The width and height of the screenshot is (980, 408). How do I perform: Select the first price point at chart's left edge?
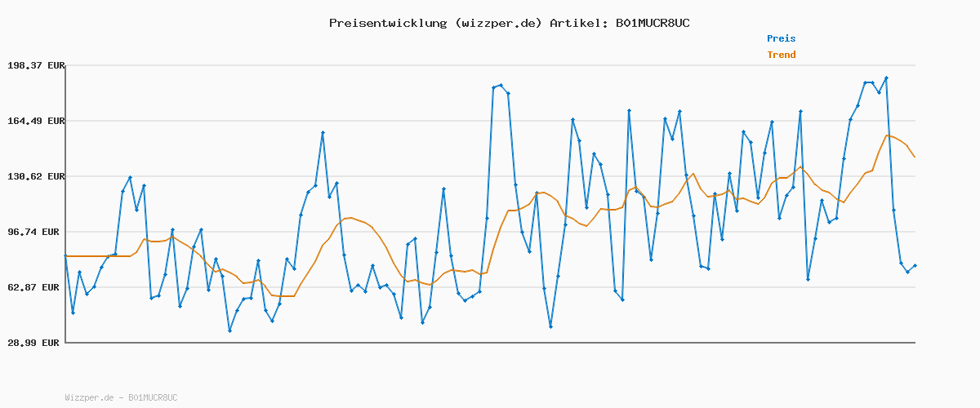65,256
